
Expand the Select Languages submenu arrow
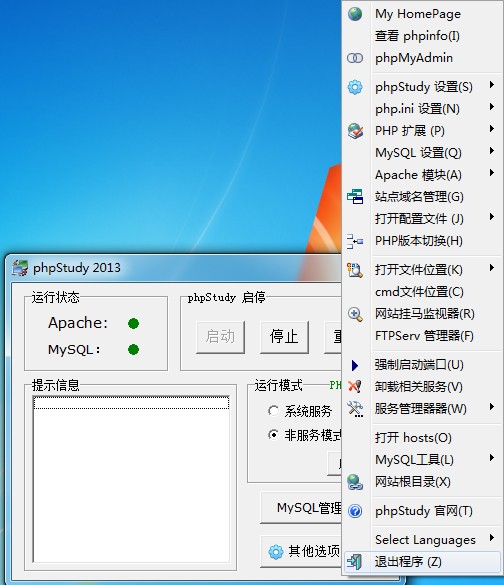point(492,538)
